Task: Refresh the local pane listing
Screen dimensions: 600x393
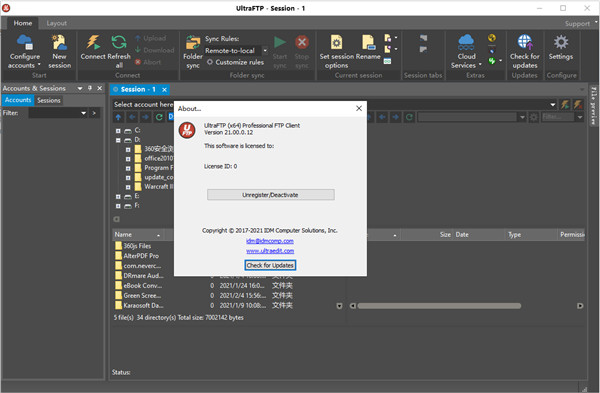Action: click(x=159, y=117)
